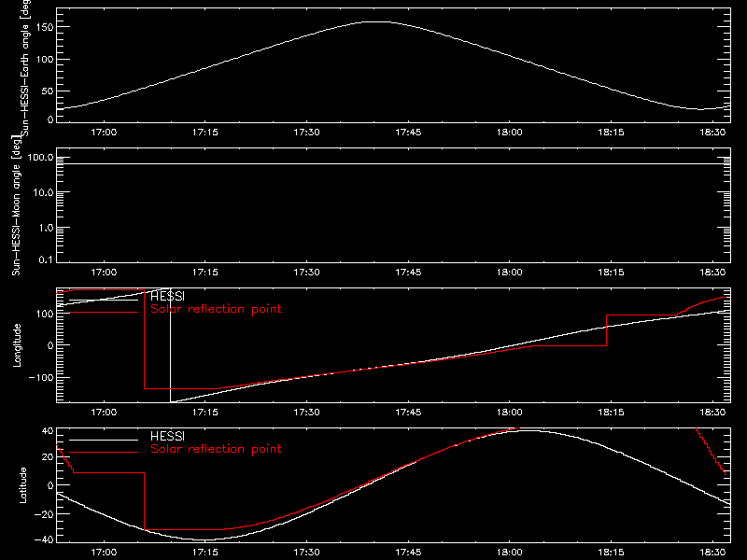The image size is (747, 560).
Task: Click red legend line sample in Latitude panel
Action: click(104, 453)
